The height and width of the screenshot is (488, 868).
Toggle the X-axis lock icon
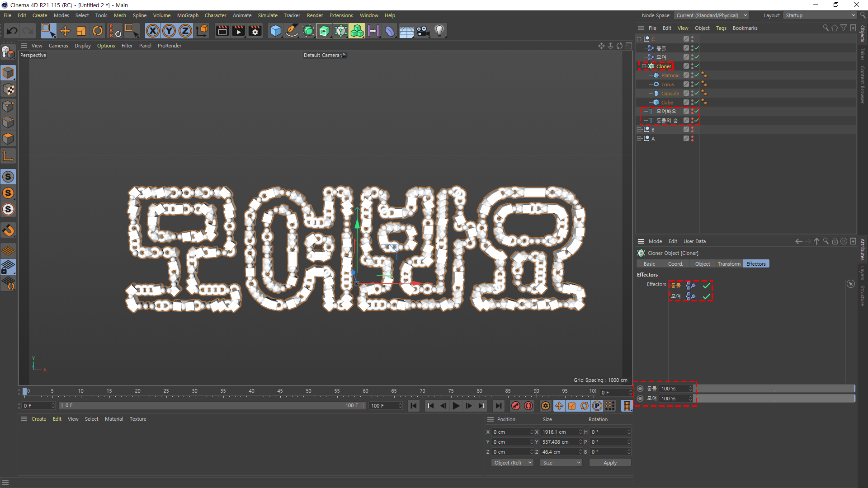[153, 31]
